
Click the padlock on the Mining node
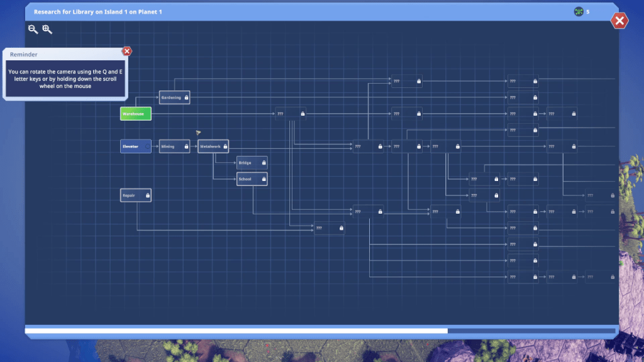[187, 147]
